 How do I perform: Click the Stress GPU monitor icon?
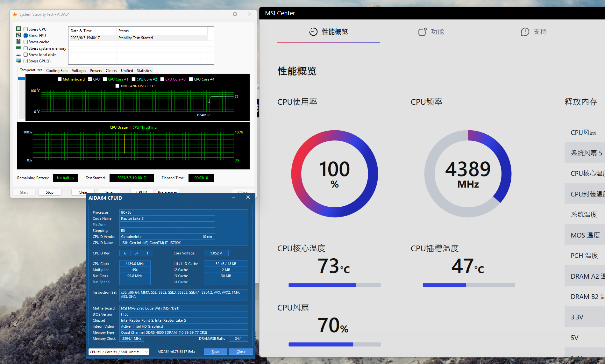pyautogui.click(x=18, y=61)
